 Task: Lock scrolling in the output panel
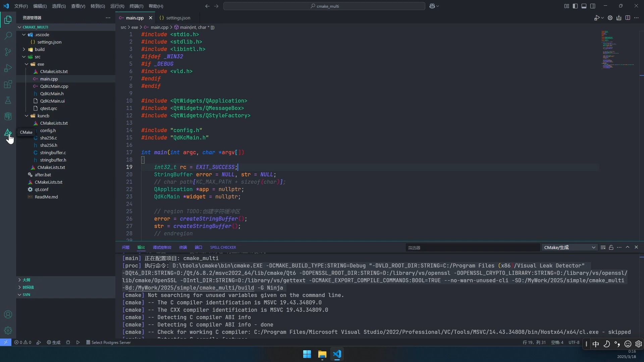(611, 247)
